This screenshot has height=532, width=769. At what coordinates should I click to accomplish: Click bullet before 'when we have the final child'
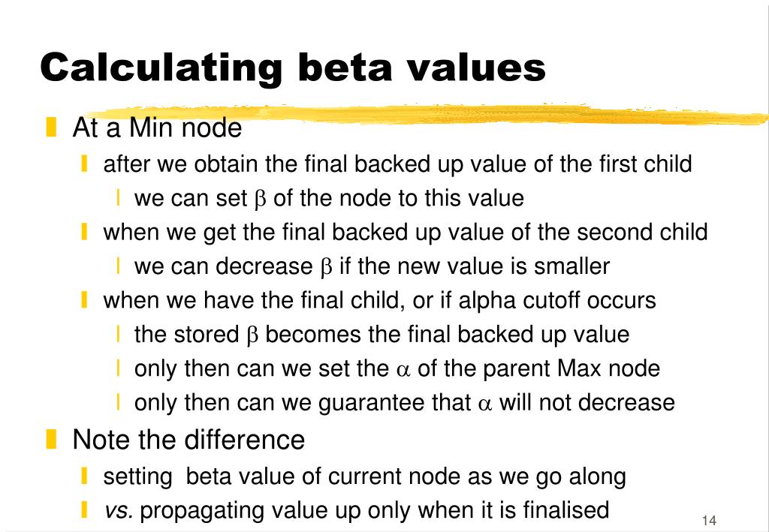[84, 300]
